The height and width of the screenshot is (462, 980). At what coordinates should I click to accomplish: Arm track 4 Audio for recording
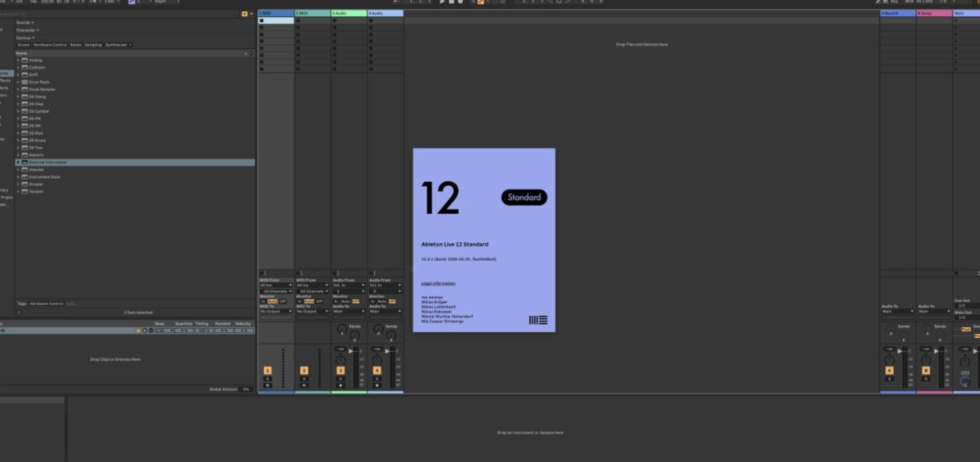click(x=377, y=384)
